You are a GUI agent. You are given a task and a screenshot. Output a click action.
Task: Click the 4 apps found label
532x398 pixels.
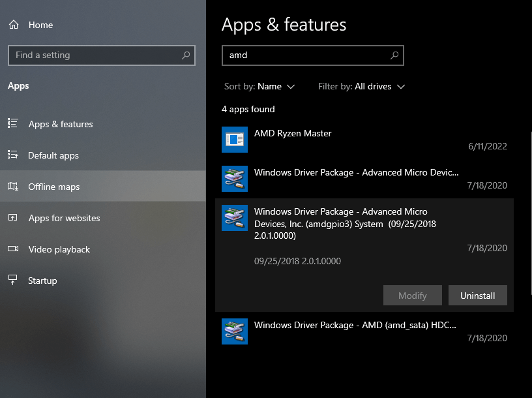coord(248,110)
